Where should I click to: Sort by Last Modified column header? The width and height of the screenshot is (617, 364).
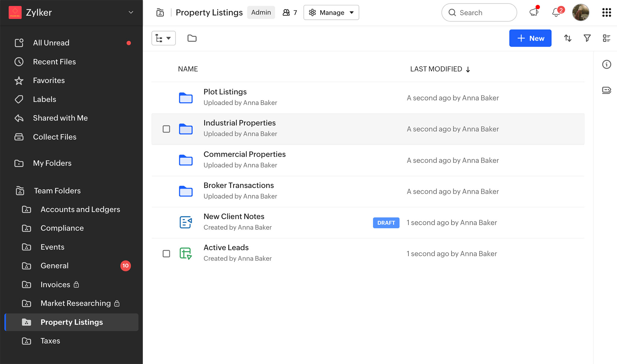click(436, 69)
